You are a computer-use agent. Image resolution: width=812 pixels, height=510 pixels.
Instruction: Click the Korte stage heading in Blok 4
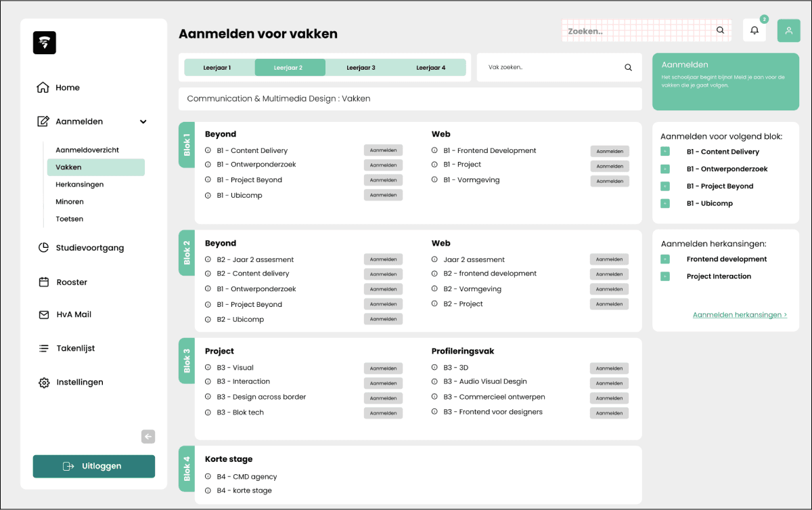coord(229,459)
